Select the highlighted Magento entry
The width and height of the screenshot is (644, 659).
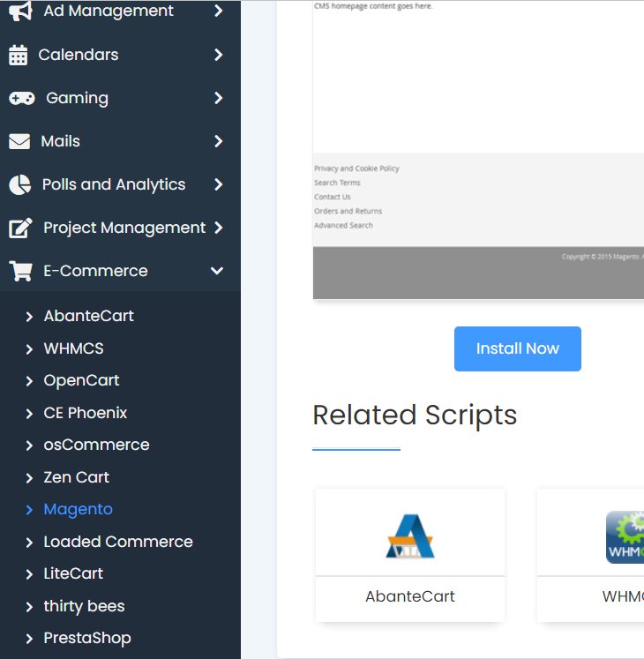[x=79, y=510]
